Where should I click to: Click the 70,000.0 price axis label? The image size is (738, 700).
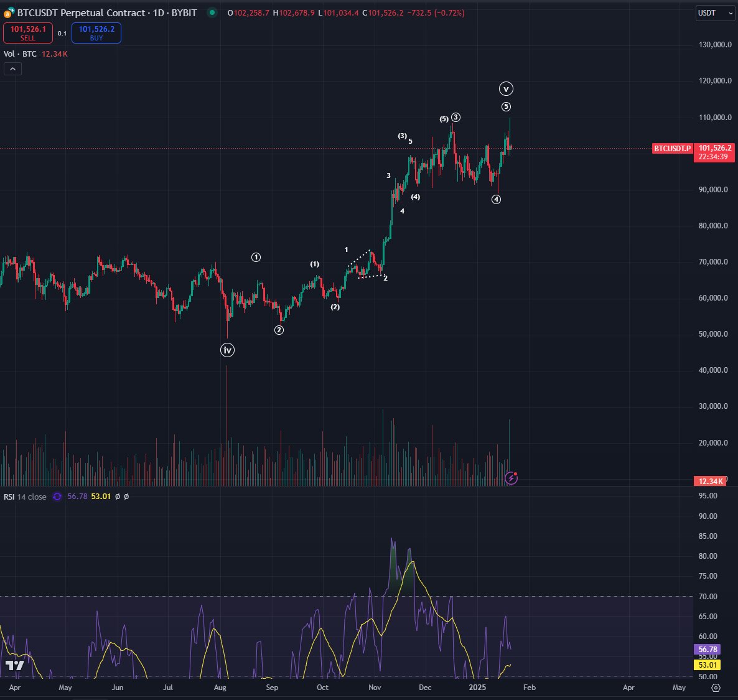(714, 262)
